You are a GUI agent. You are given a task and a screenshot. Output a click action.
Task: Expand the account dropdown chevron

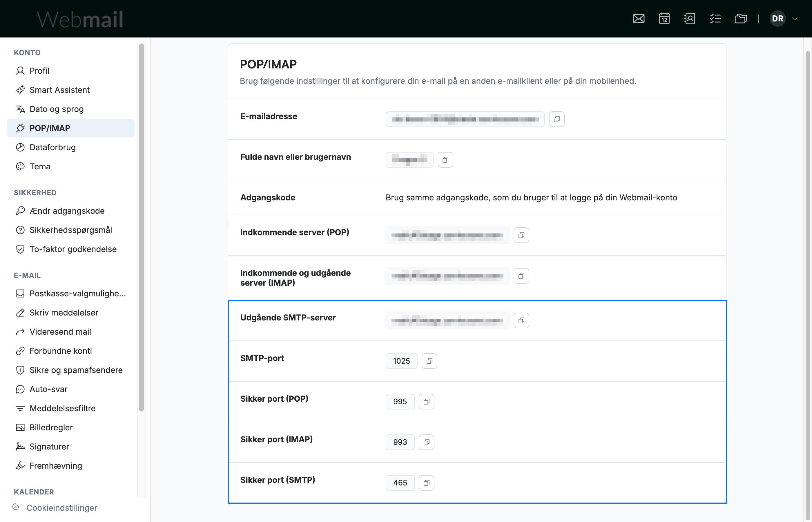pos(794,19)
